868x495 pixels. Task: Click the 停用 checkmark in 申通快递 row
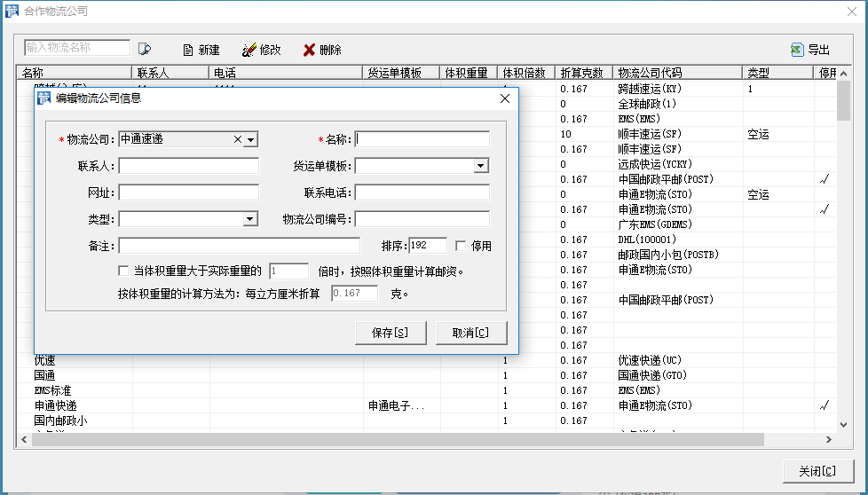[x=825, y=405]
